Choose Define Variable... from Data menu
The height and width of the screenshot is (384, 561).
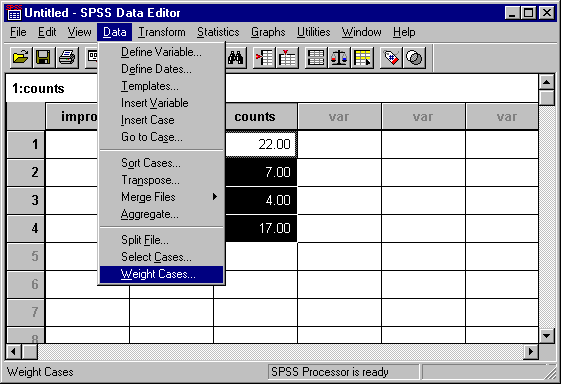(x=161, y=52)
